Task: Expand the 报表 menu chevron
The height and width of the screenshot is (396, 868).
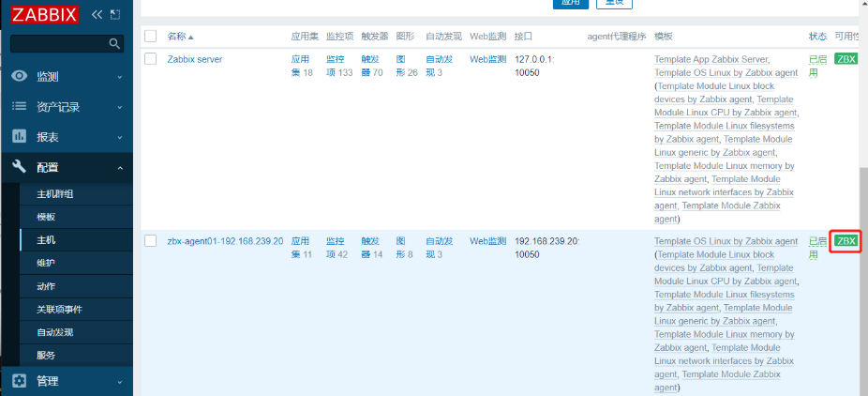Action: click(120, 137)
